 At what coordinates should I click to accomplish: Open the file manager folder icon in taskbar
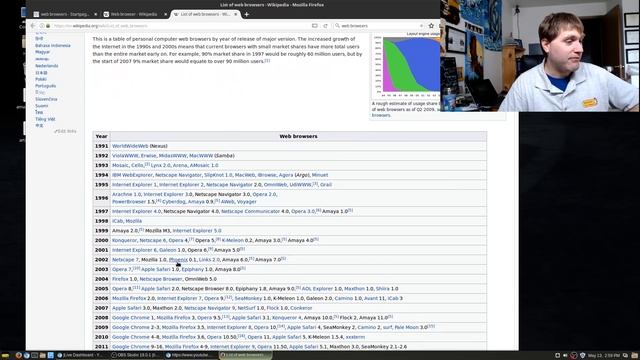[42, 356]
